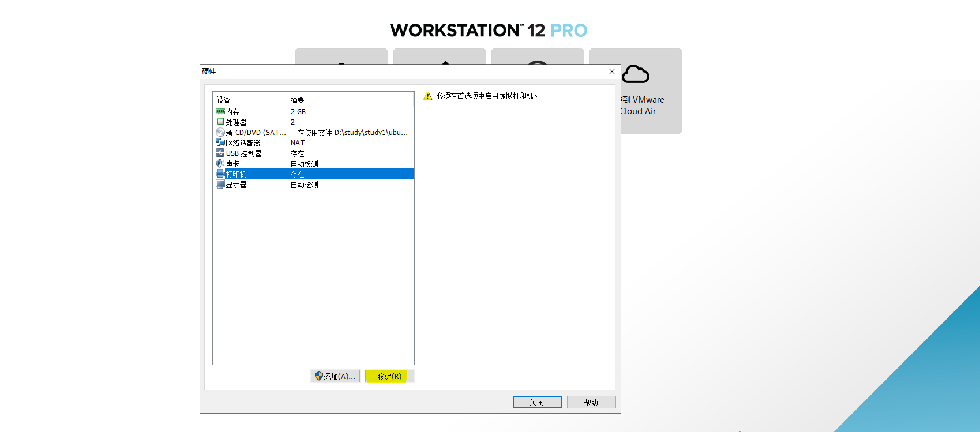
Task: Click the sound card (声卡) speaker icon
Action: point(220,163)
